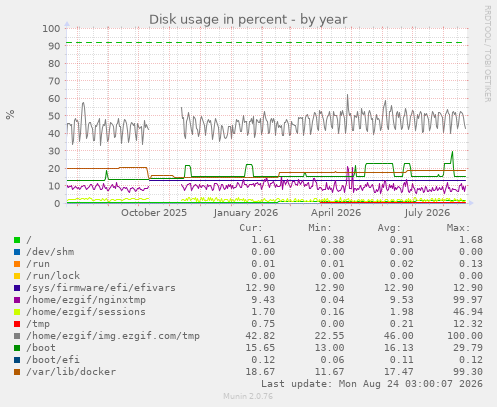Click the red /tmp legend swatch

[17, 324]
